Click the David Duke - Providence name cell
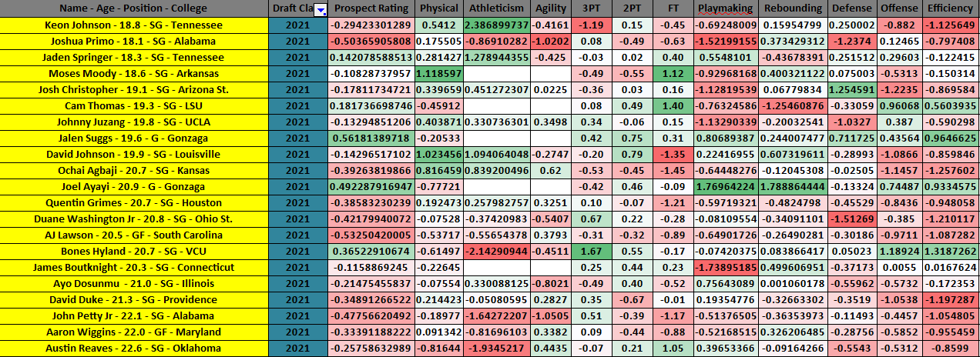The width and height of the screenshot is (980, 357). (136, 300)
